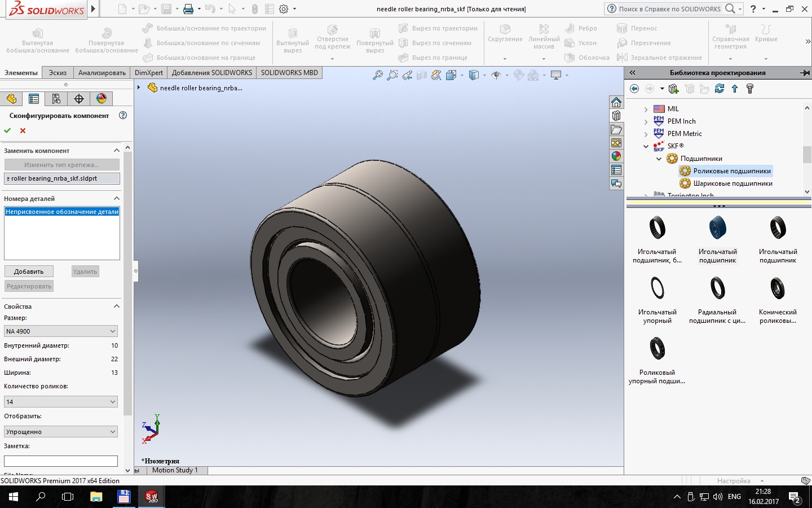Open Custom Properties task pane icon

coord(616,170)
